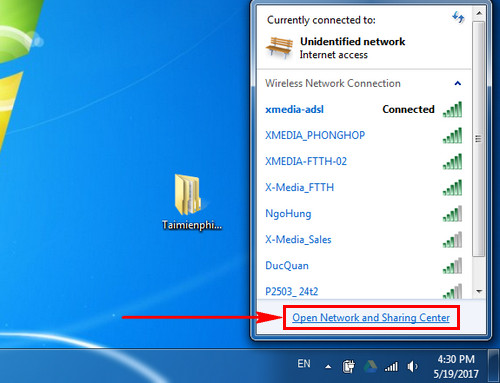Click the refresh network list icon

pos(458,17)
